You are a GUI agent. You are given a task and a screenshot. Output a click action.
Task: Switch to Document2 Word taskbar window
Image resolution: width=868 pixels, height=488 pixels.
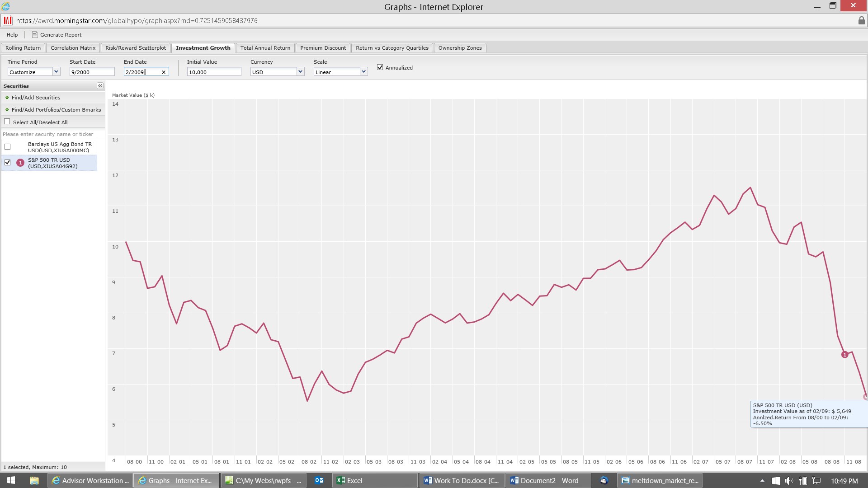548,480
